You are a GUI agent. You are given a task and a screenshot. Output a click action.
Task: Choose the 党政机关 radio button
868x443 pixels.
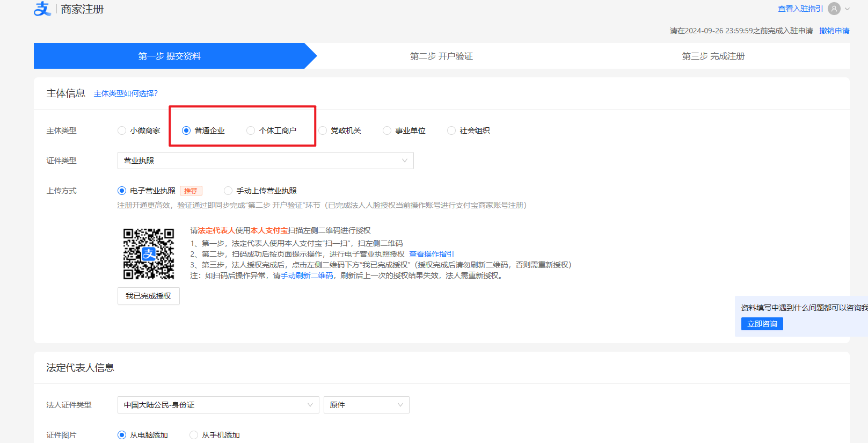click(x=323, y=130)
